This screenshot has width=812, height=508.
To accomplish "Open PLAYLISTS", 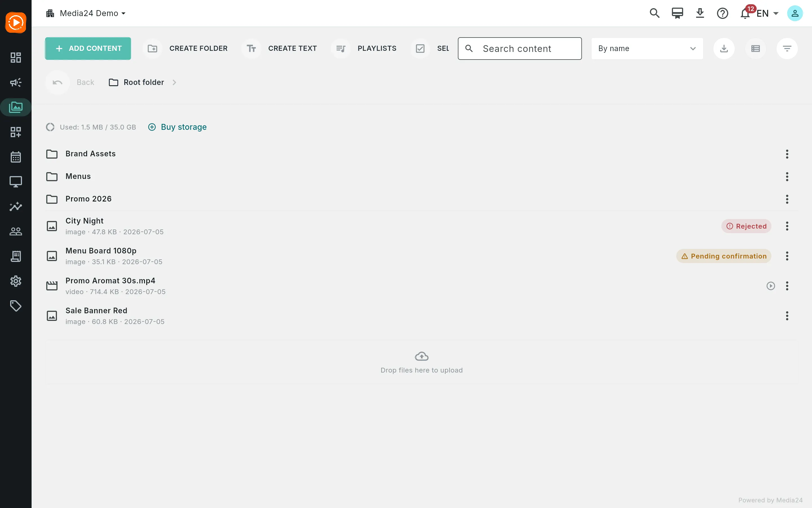I will pos(364,48).
